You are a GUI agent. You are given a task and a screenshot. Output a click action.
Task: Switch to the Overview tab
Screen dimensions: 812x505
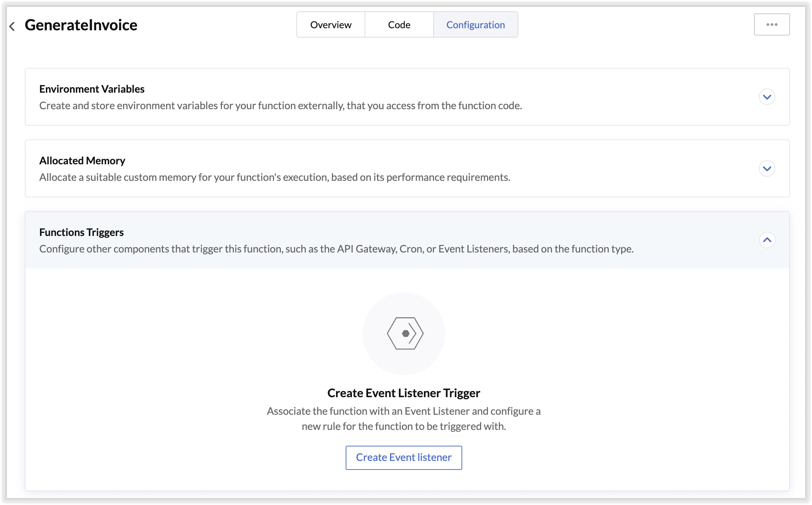tap(331, 25)
